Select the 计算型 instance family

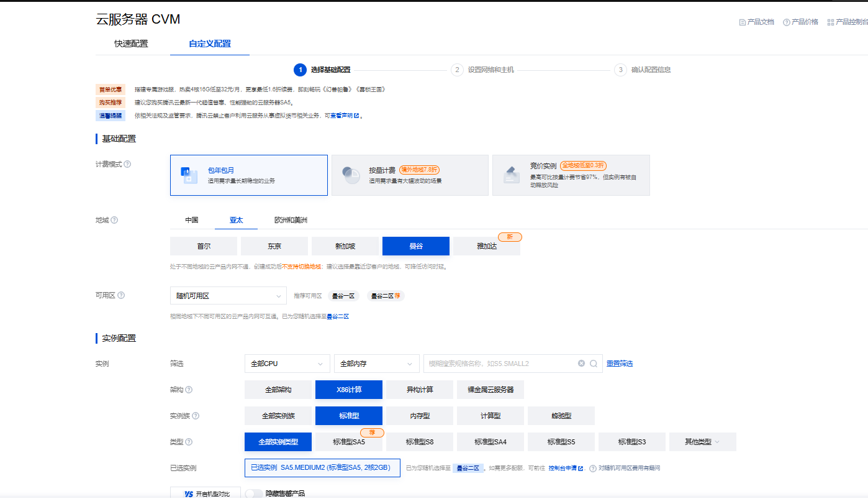pos(491,416)
